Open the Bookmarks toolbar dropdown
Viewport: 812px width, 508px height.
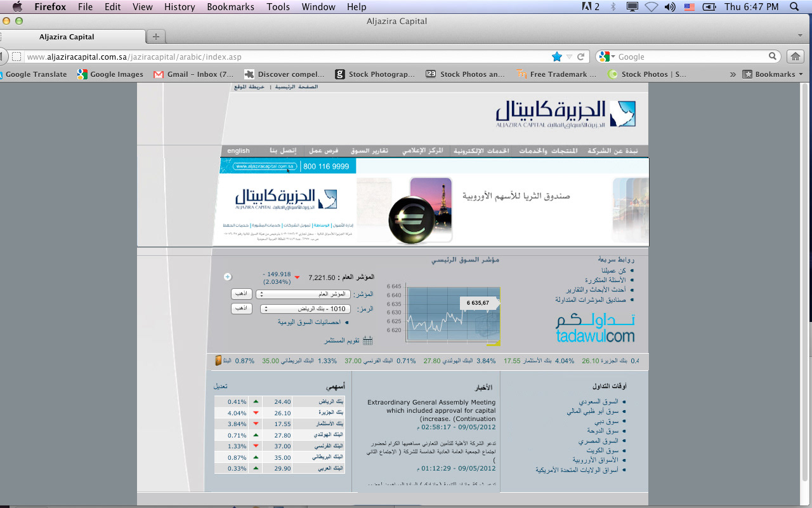(x=773, y=74)
